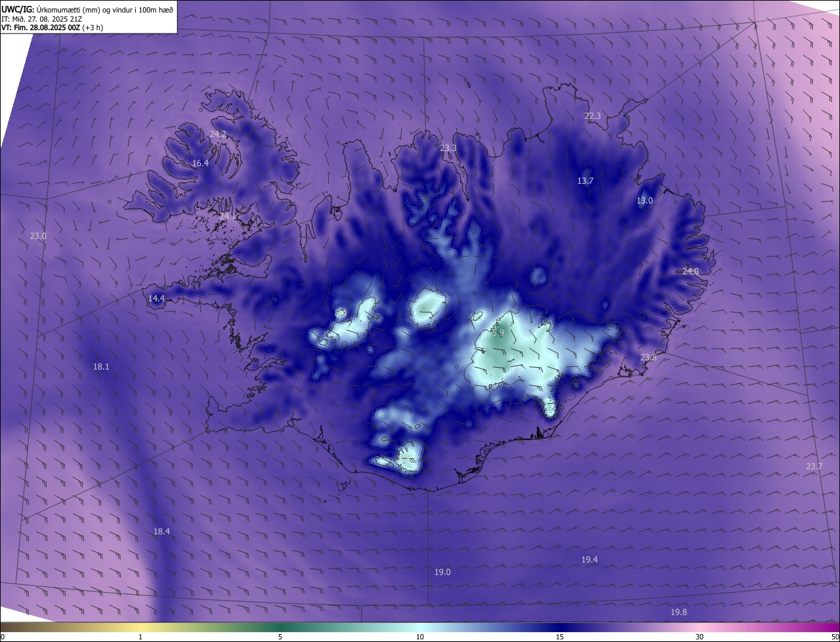Click the 'UWC/IG: Úrkomumætti' title line
Image resolution: width=840 pixels, height=642 pixels.
(x=87, y=9)
